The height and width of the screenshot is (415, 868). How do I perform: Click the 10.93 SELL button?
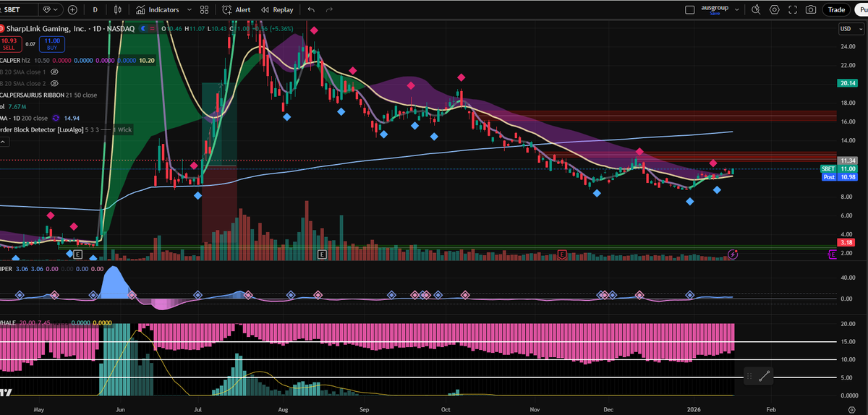9,44
